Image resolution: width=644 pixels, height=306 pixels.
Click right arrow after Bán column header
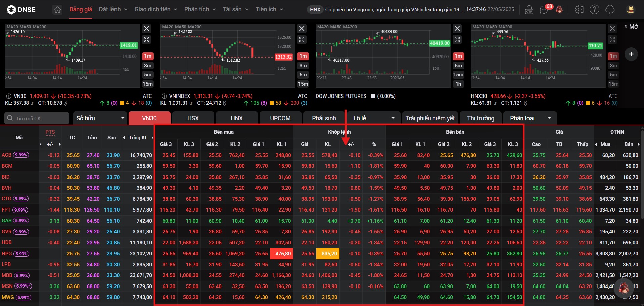coord(638,144)
